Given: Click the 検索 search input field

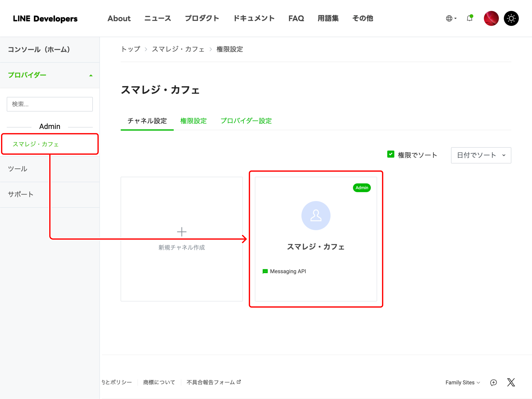Looking at the screenshot, I should click(x=50, y=104).
